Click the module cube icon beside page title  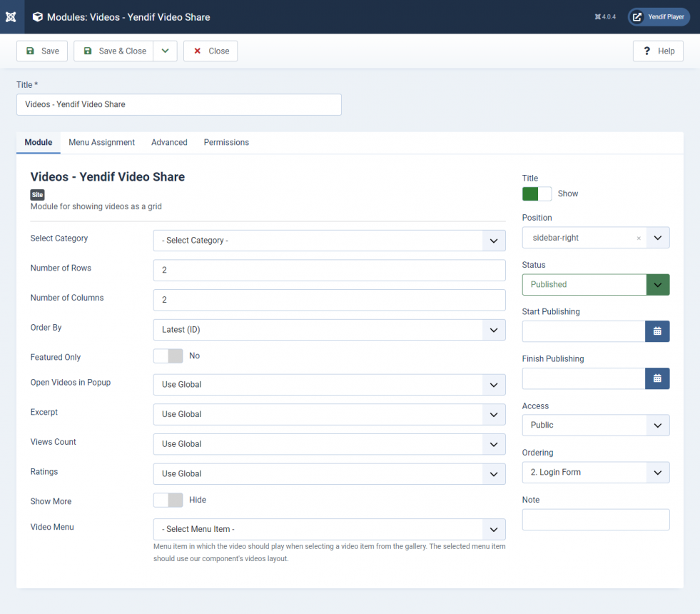(38, 17)
